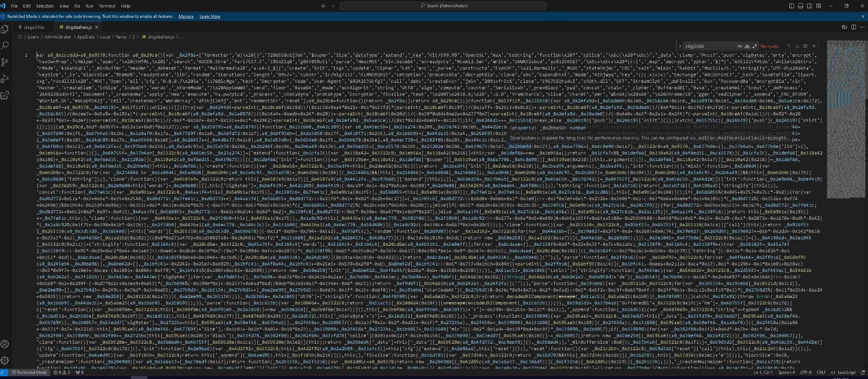
Task: Split the editor to the right
Action: 853,27
